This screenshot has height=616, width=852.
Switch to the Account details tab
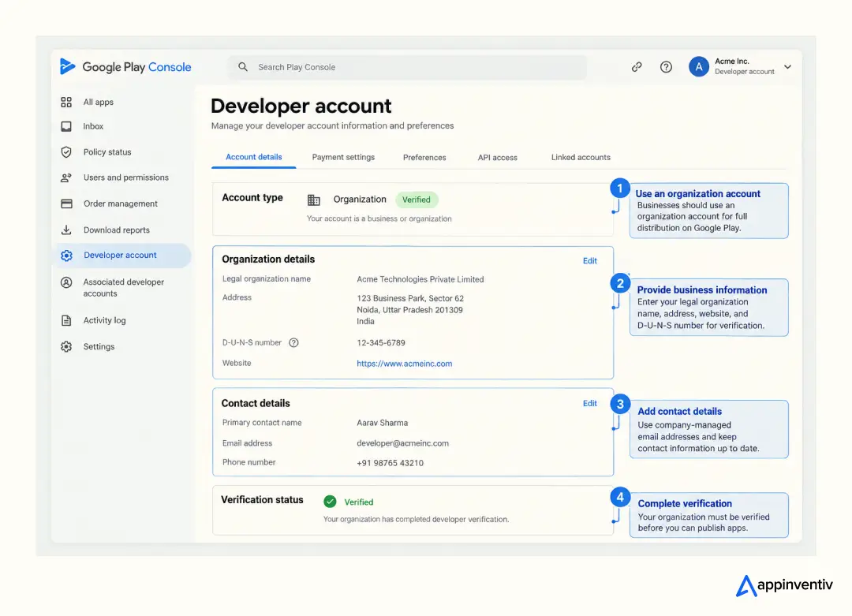(254, 157)
